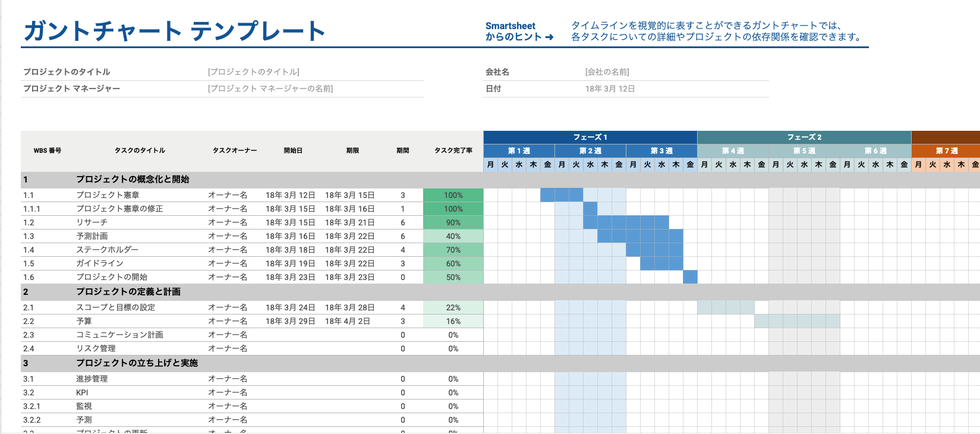The width and height of the screenshot is (980, 434).
Task: Select the タスク完了率 column header
Action: tap(453, 151)
